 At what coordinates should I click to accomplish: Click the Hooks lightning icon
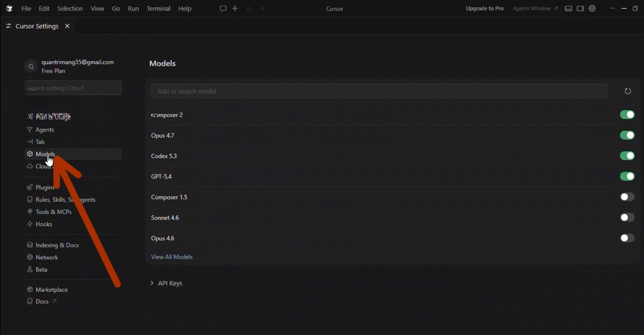pyautogui.click(x=30, y=224)
